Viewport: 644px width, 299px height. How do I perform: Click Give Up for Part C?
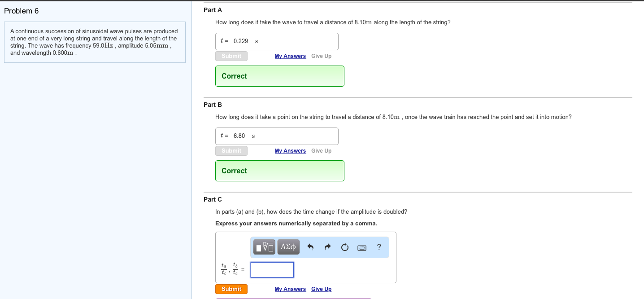(321, 289)
